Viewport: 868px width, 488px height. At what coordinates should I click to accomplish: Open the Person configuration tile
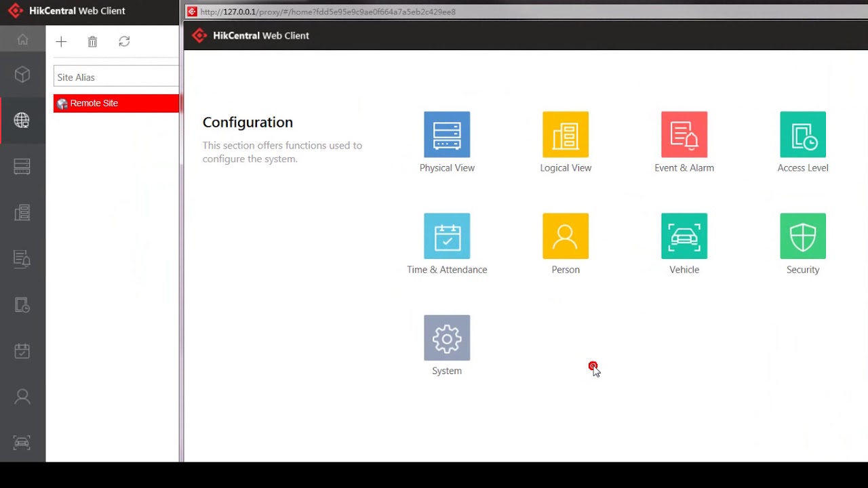point(566,236)
